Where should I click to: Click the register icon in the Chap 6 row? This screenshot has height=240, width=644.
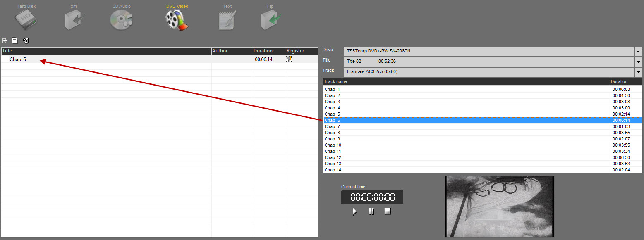tap(290, 59)
